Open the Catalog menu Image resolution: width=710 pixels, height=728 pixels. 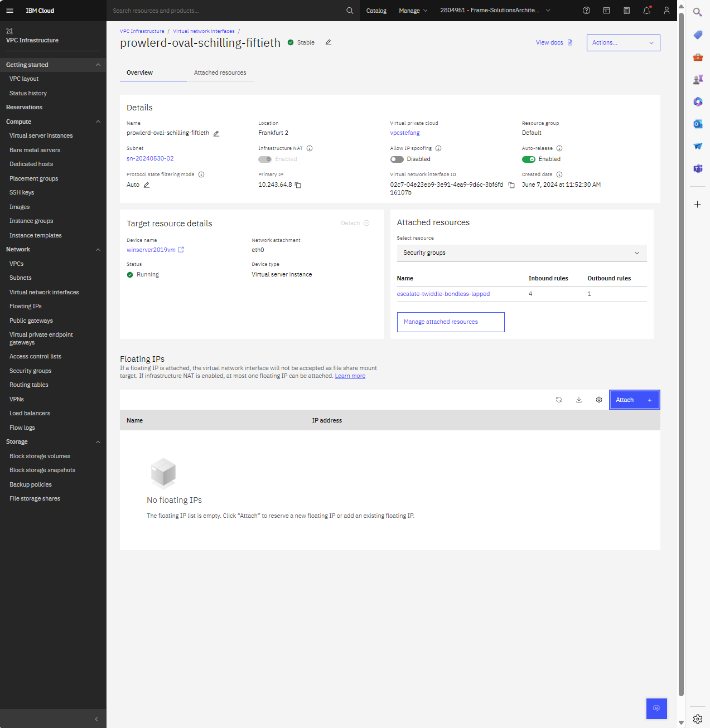[376, 10]
